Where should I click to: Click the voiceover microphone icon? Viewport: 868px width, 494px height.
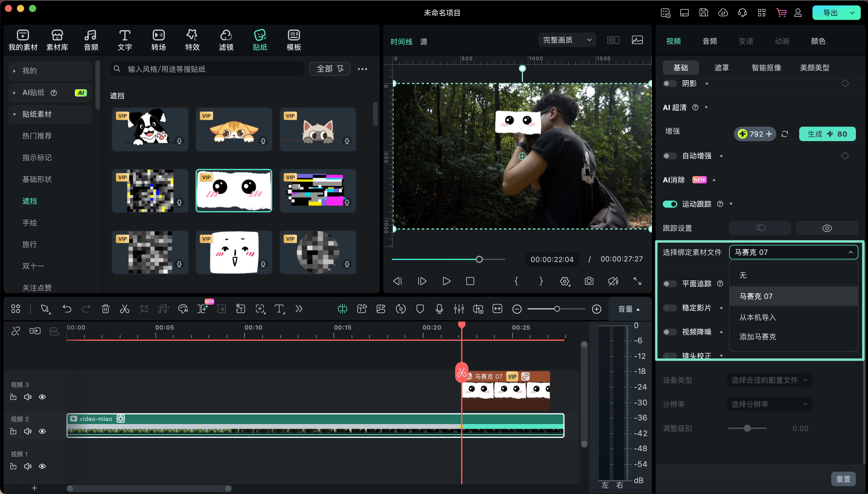[x=439, y=309]
